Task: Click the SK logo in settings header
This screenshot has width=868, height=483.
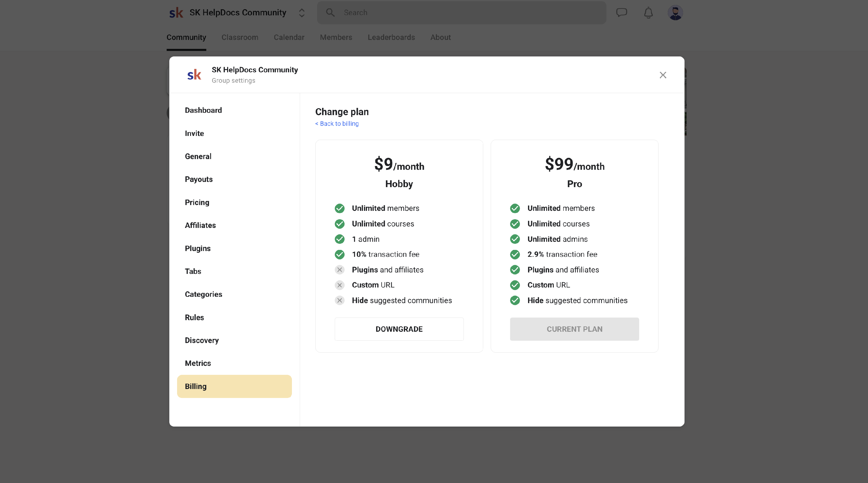Action: [x=194, y=75]
